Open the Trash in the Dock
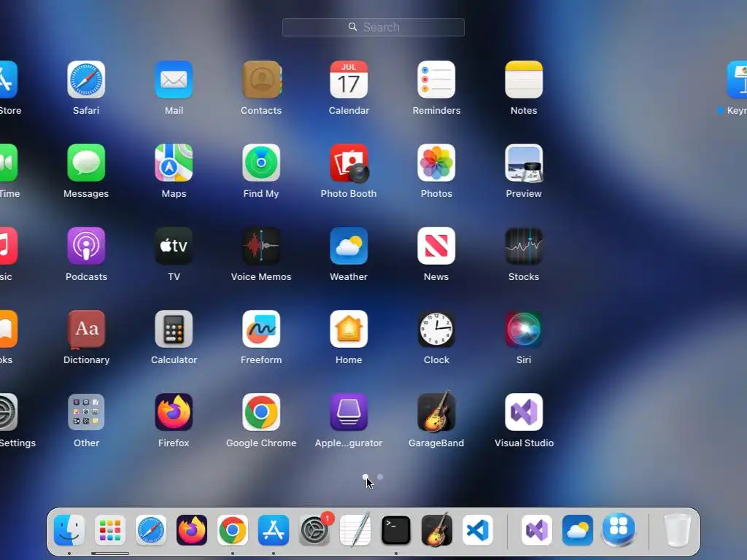This screenshot has height=560, width=747. 678,530
